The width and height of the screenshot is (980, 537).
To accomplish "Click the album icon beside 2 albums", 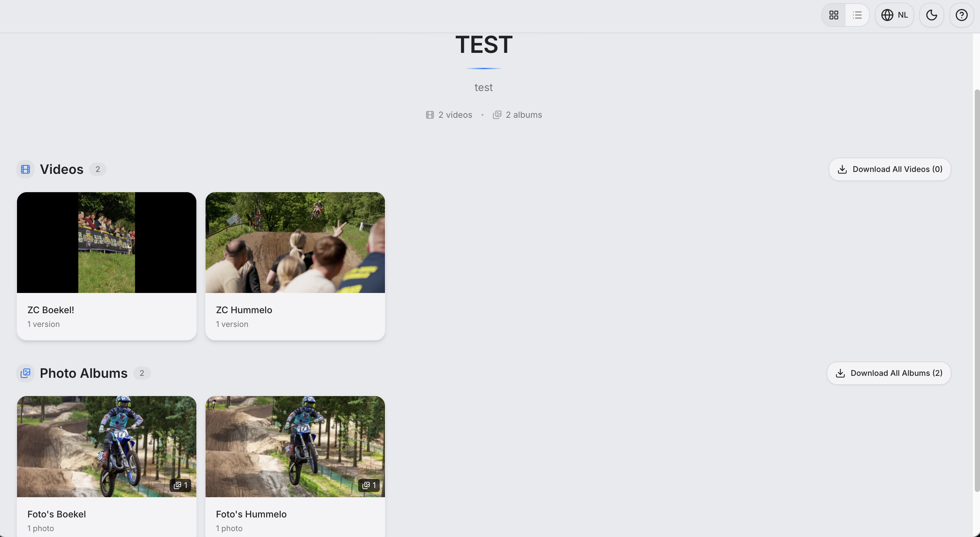I will 497,115.
